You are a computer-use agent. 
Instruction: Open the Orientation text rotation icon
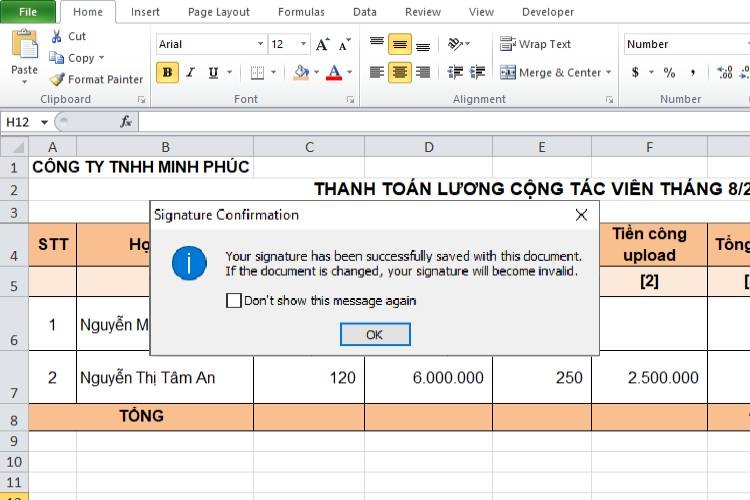pyautogui.click(x=455, y=44)
